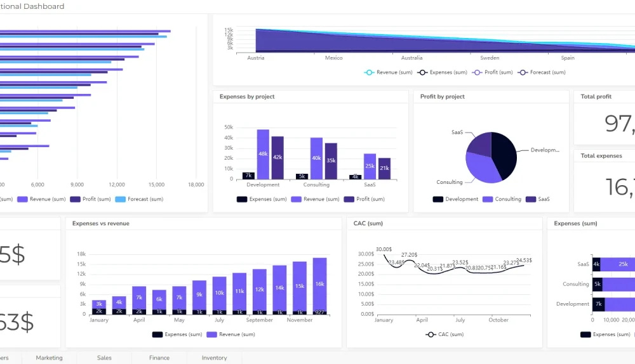The image size is (635, 364).
Task: Select the Finance tab
Action: coord(159,358)
